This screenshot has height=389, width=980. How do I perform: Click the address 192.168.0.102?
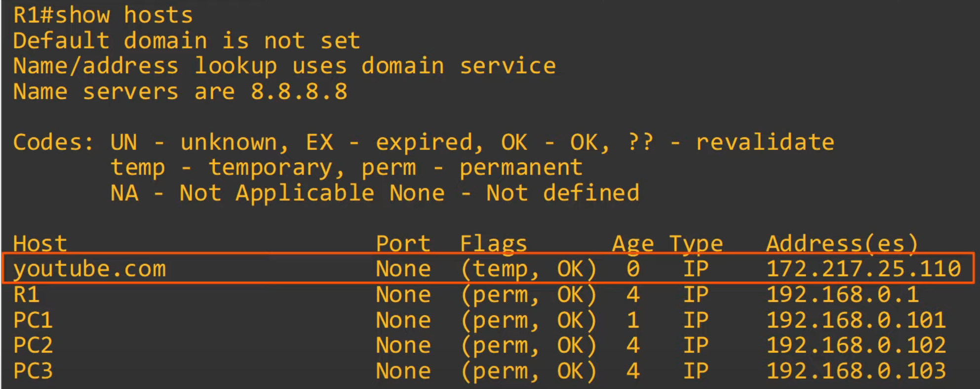pyautogui.click(x=856, y=346)
